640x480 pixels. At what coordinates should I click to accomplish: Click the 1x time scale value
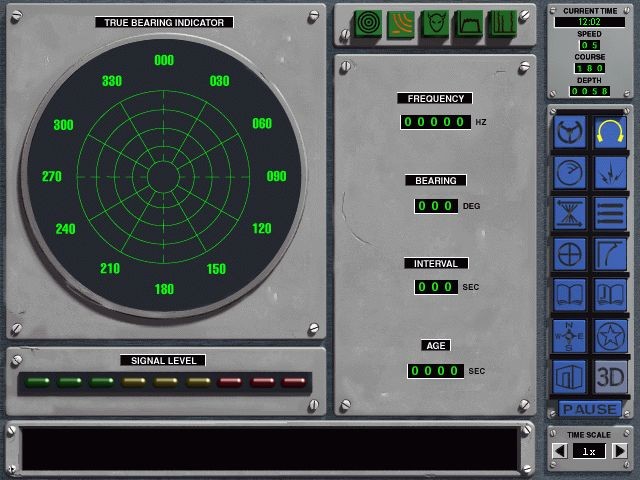[x=589, y=451]
